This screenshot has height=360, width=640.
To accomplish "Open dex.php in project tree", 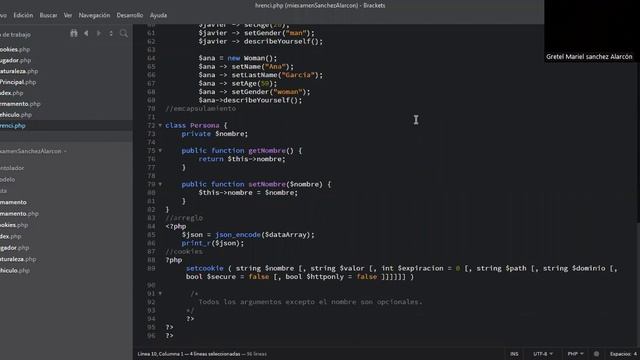I will pyautogui.click(x=11, y=236).
